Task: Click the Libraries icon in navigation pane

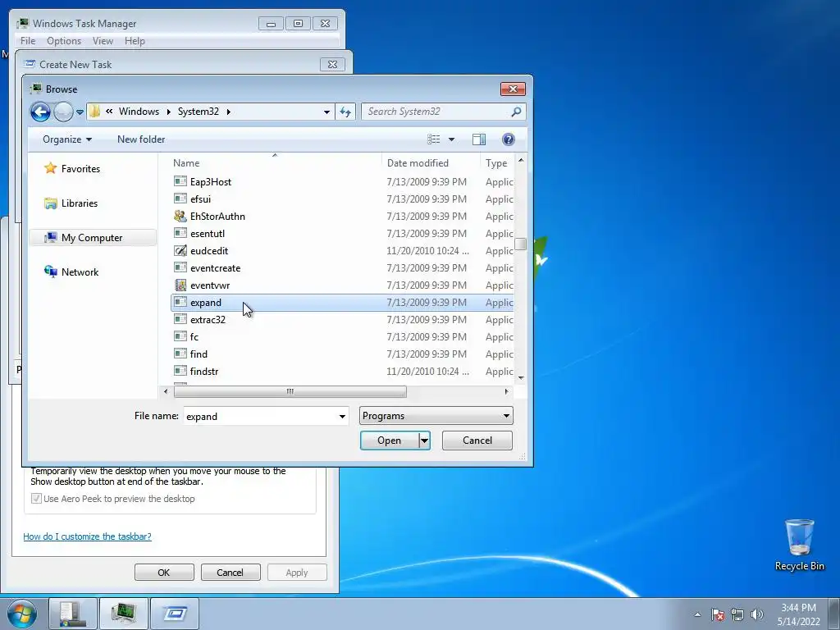Action: [x=51, y=203]
